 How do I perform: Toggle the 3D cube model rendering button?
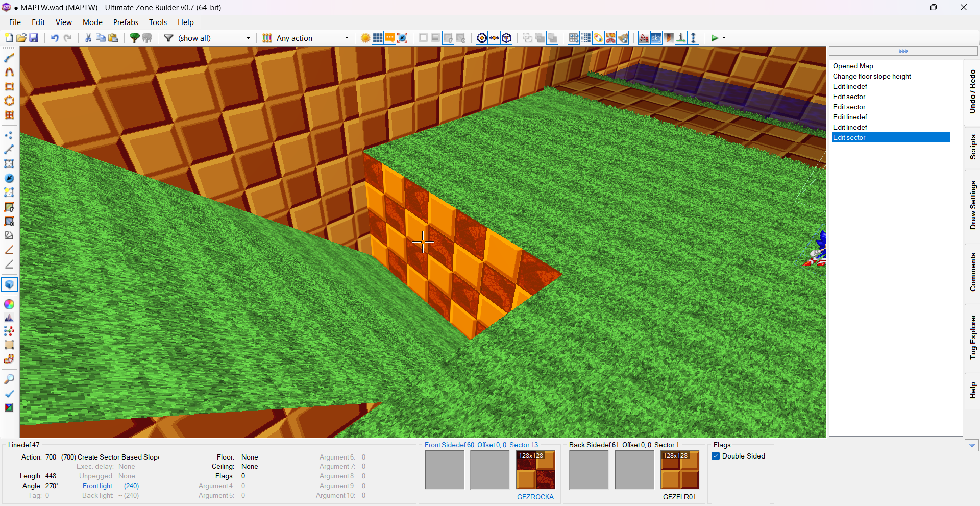coord(506,38)
